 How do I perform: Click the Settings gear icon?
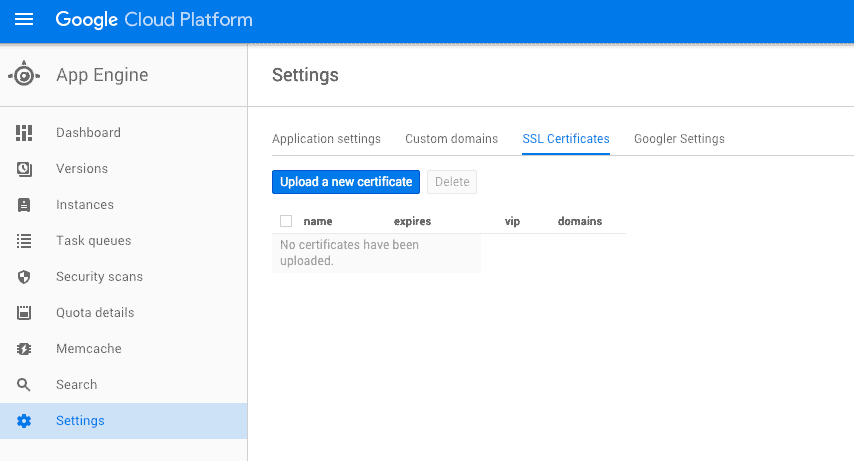(x=24, y=421)
